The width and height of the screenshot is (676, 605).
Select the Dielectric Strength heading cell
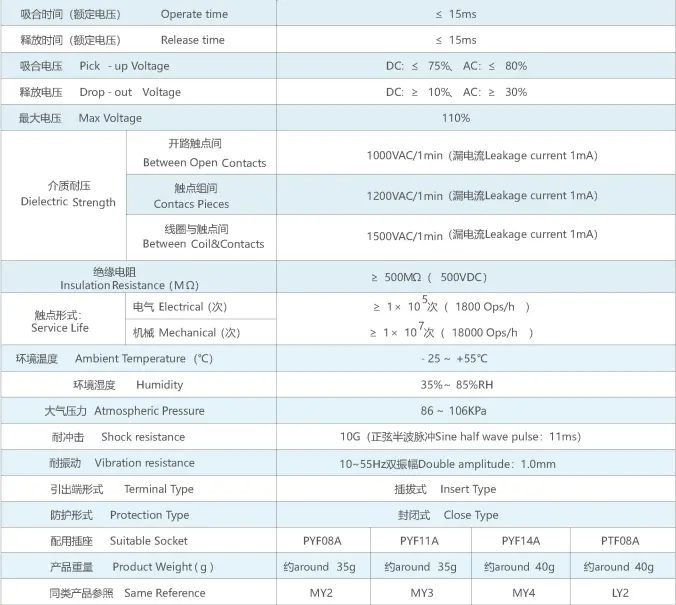(x=68, y=195)
